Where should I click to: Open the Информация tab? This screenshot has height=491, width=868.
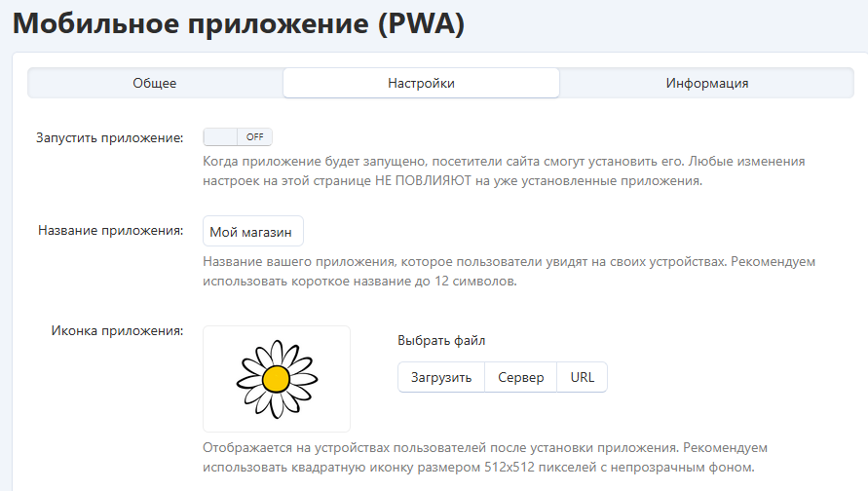[x=706, y=83]
